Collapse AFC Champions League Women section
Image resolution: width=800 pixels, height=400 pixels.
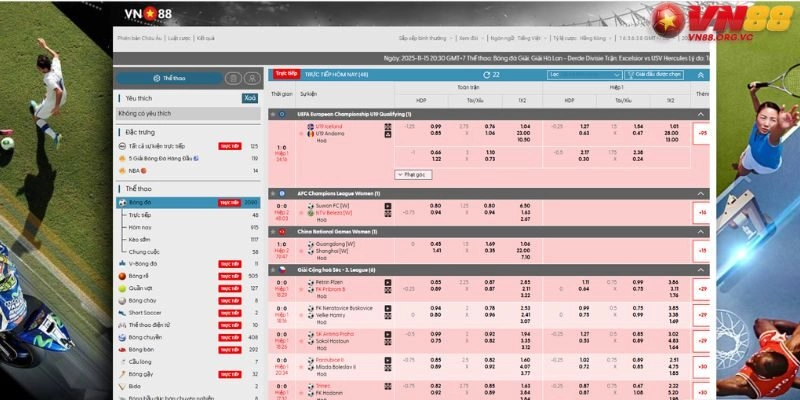(701, 194)
